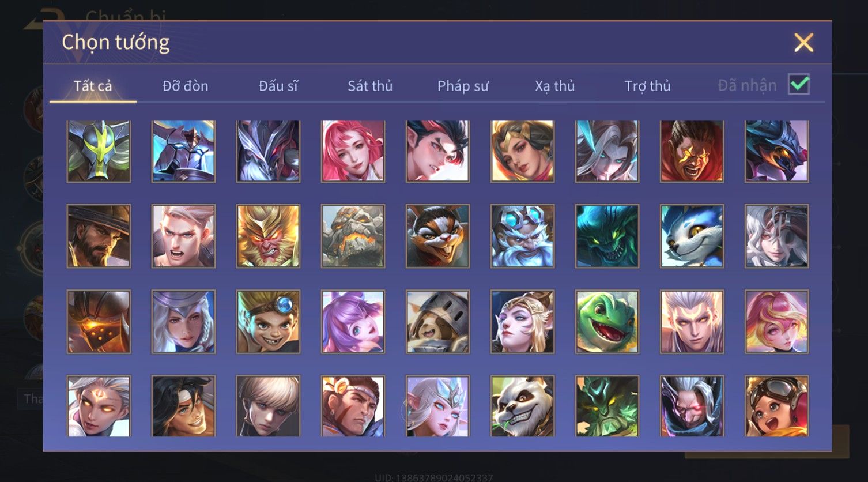Toggle the Đã nhận checkbox

point(799,85)
